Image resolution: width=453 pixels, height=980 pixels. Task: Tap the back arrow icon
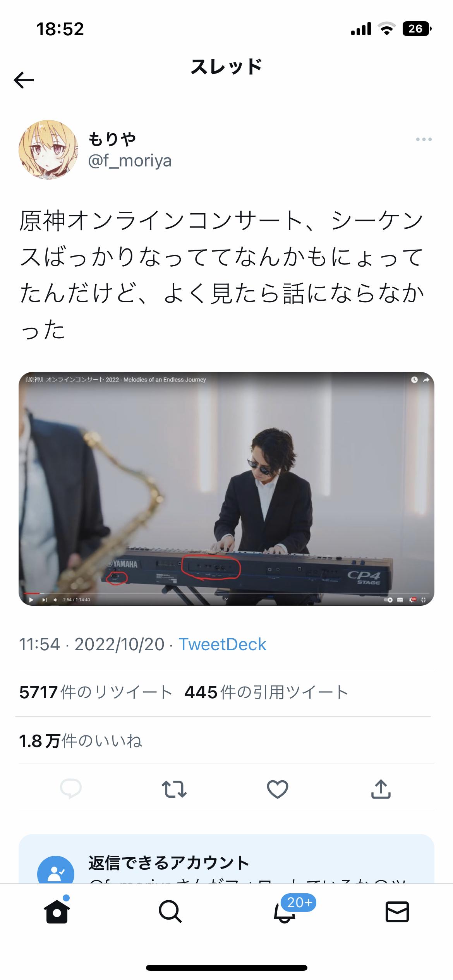point(24,80)
